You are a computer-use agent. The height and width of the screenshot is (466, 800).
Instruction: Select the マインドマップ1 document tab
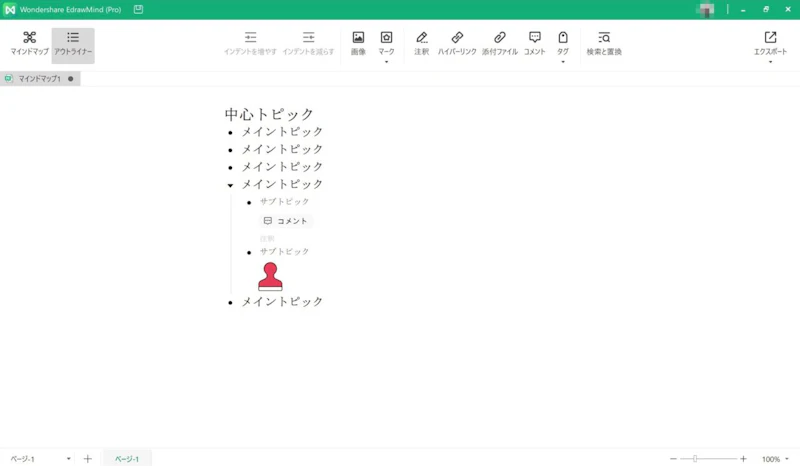pyautogui.click(x=40, y=79)
